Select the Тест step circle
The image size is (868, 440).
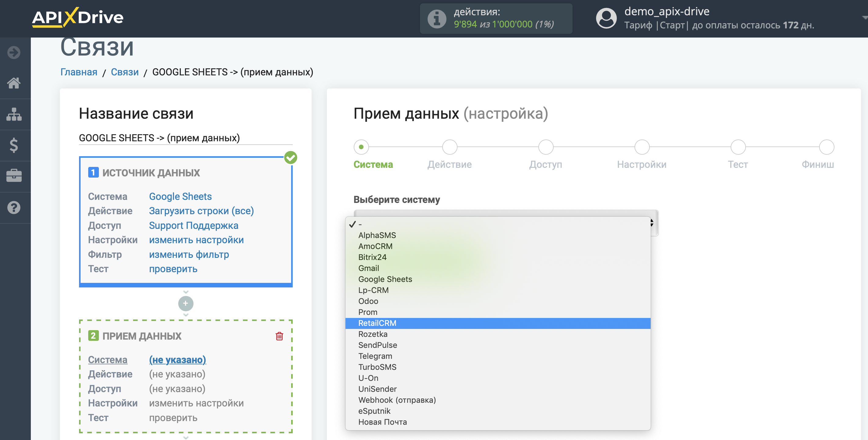point(738,147)
